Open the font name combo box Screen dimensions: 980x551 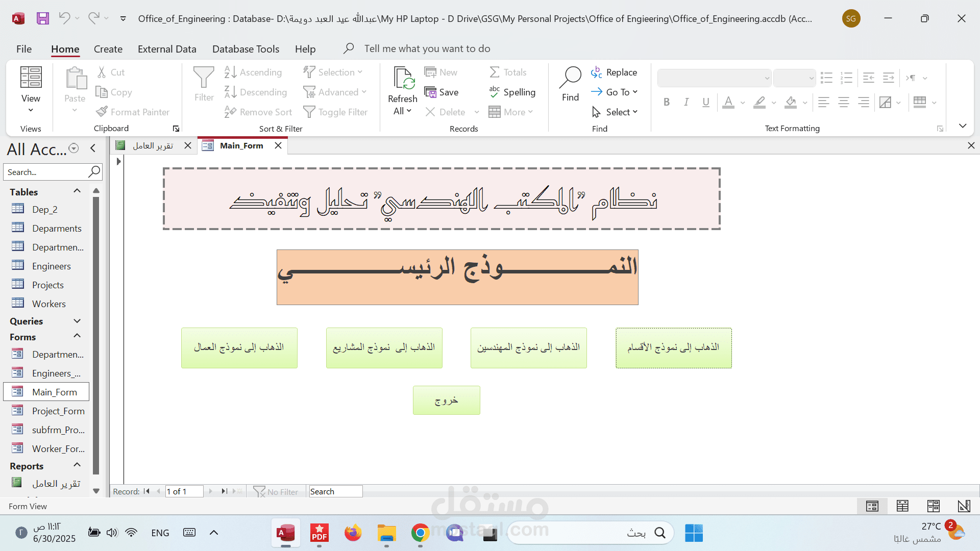(714, 78)
